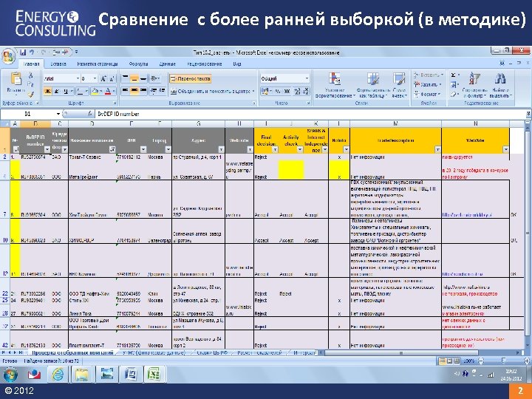Open the Windows Start menu
Image resolution: width=532 pixels, height=399 pixels.
pyautogui.click(x=10, y=375)
